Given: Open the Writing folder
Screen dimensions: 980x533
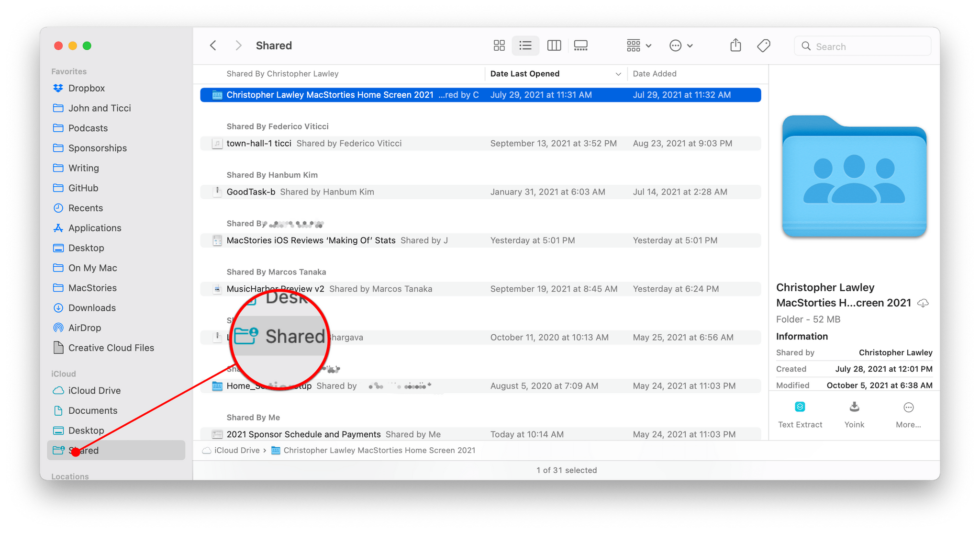Looking at the screenshot, I should click(116, 168).
